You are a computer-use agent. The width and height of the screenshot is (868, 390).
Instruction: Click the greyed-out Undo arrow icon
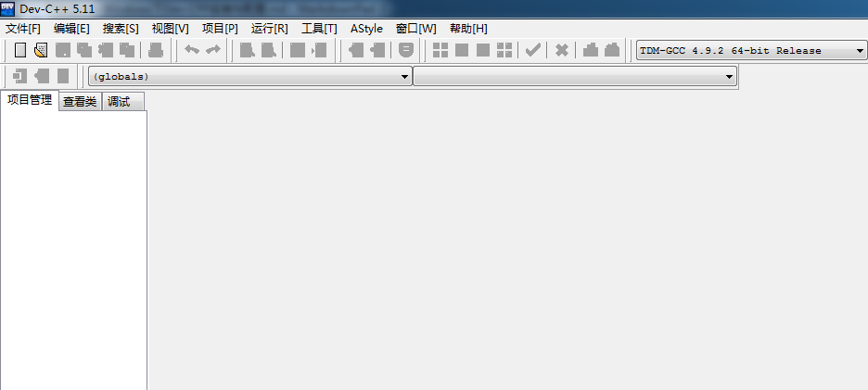point(192,50)
